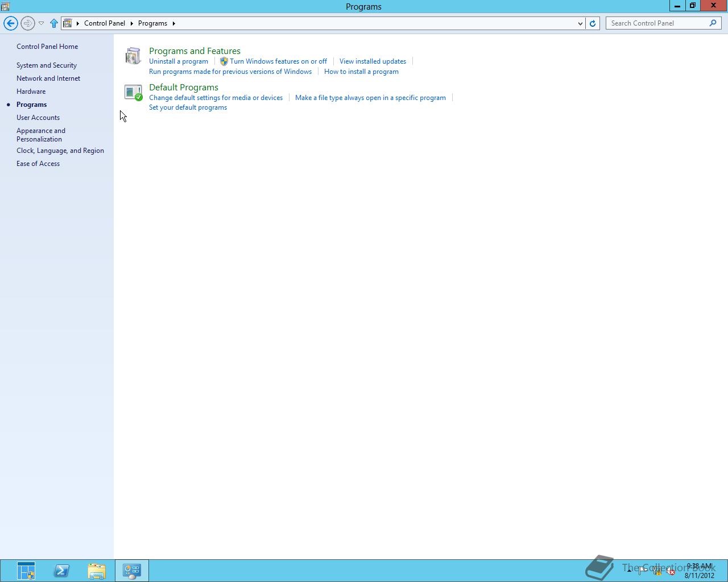The image size is (728, 582).
Task: Open the address bar history dropdown
Action: coord(580,23)
